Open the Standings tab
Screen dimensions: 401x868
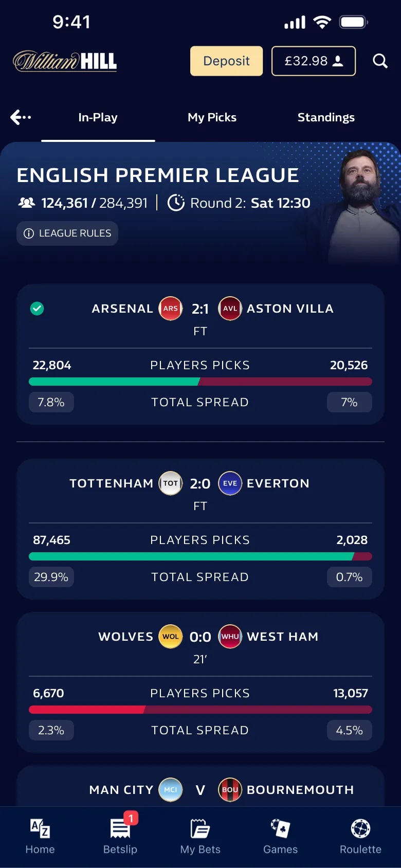326,117
